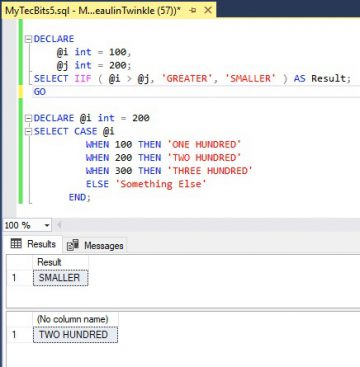
Task: Pin the MyTecBits5.sql tab
Action: [192, 11]
